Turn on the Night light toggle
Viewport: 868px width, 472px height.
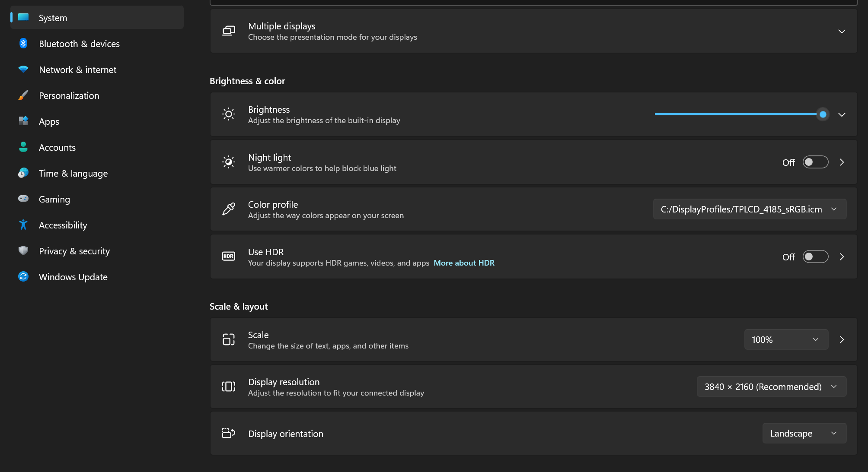pyautogui.click(x=815, y=162)
